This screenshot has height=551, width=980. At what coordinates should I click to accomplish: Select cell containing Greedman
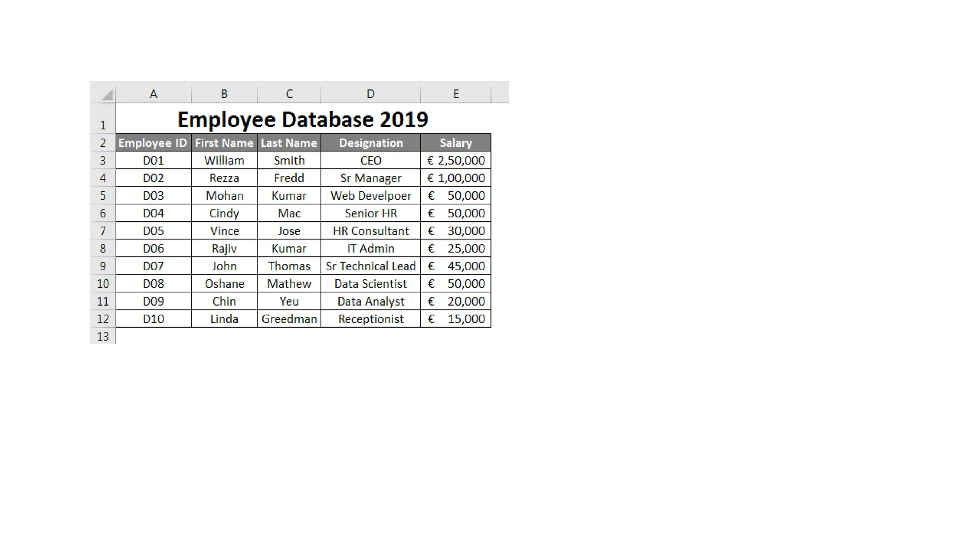pyautogui.click(x=289, y=319)
